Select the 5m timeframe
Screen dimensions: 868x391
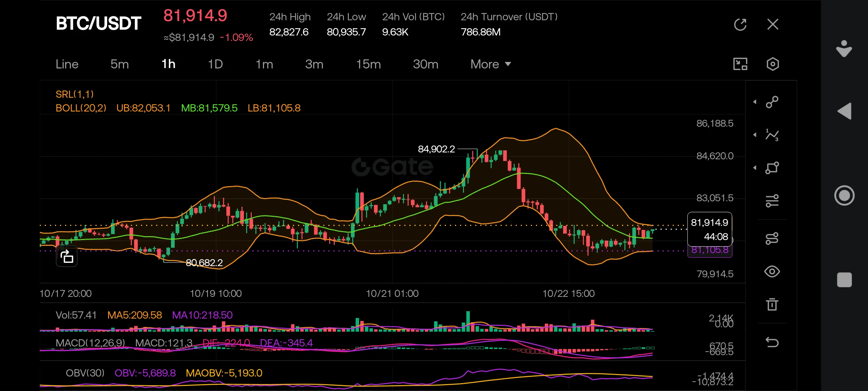point(120,64)
